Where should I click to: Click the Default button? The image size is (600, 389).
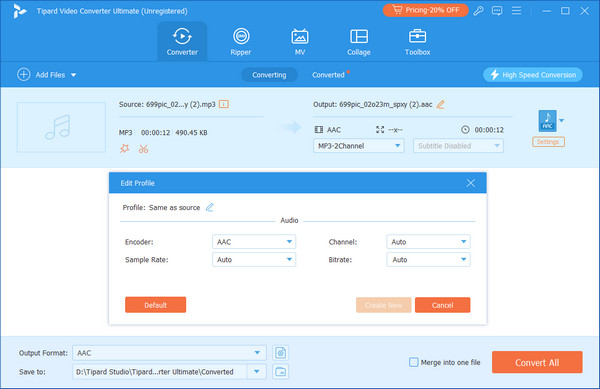click(155, 305)
